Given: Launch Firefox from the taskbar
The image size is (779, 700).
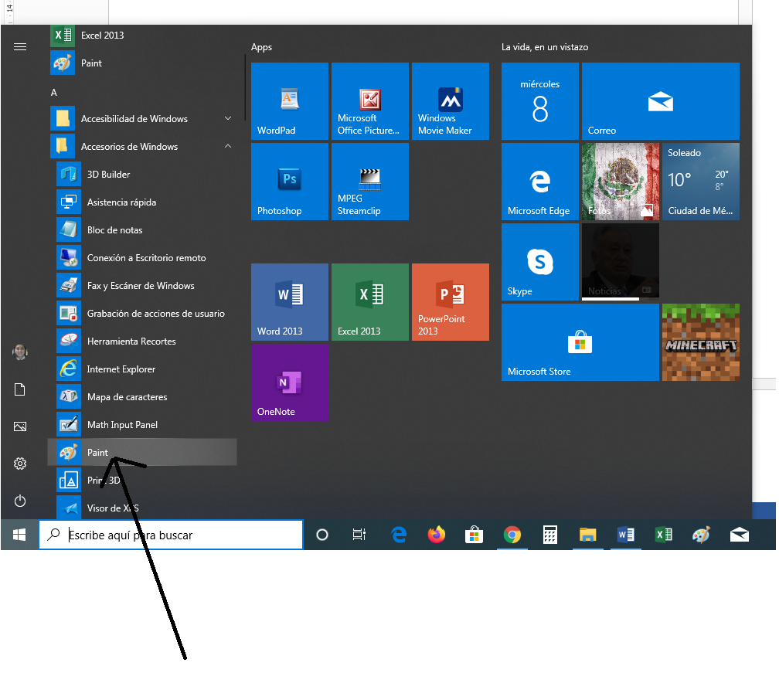Looking at the screenshot, I should pos(437,535).
